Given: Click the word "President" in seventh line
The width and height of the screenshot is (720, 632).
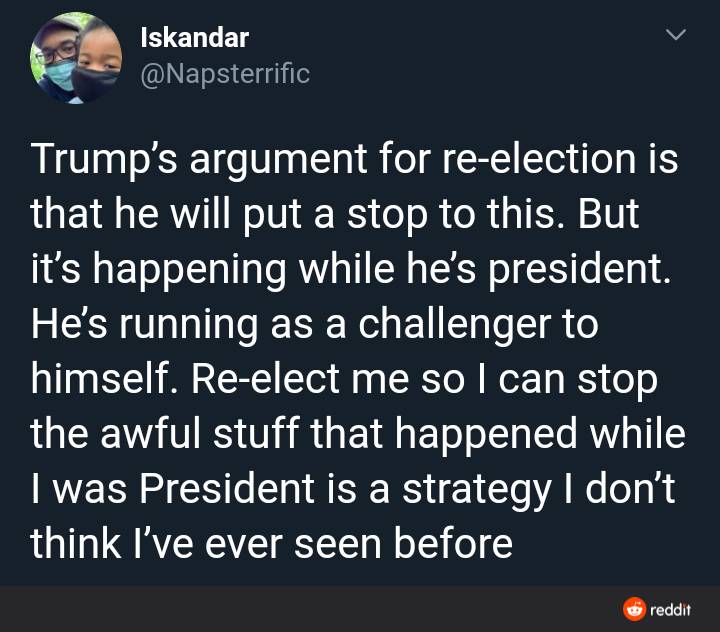Looking at the screenshot, I should point(227,488).
